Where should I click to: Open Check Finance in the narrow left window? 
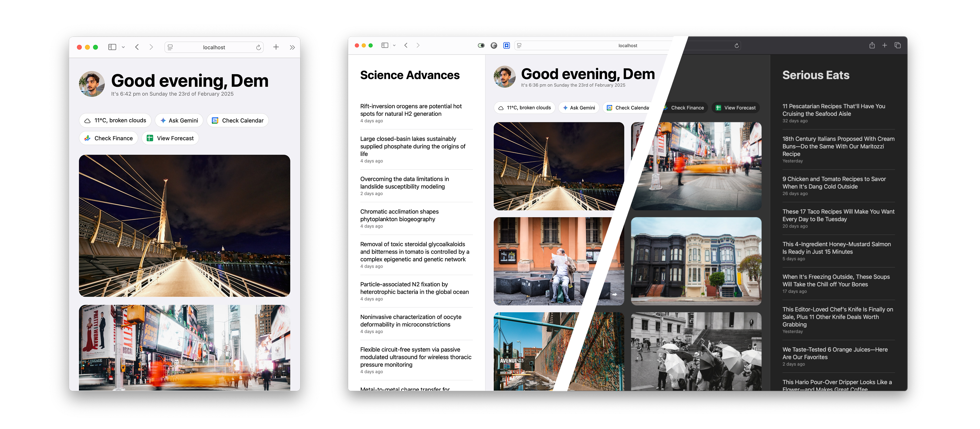[109, 138]
